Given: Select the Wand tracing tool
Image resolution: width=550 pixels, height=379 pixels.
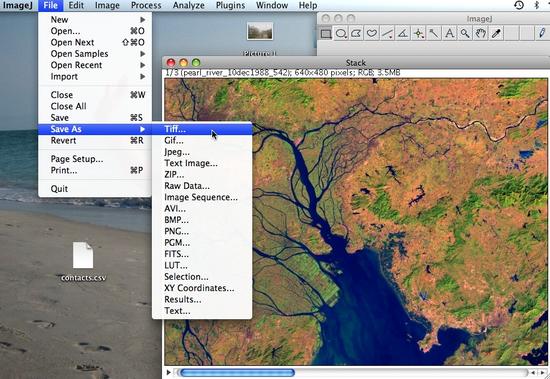Looking at the screenshot, I should click(x=434, y=34).
